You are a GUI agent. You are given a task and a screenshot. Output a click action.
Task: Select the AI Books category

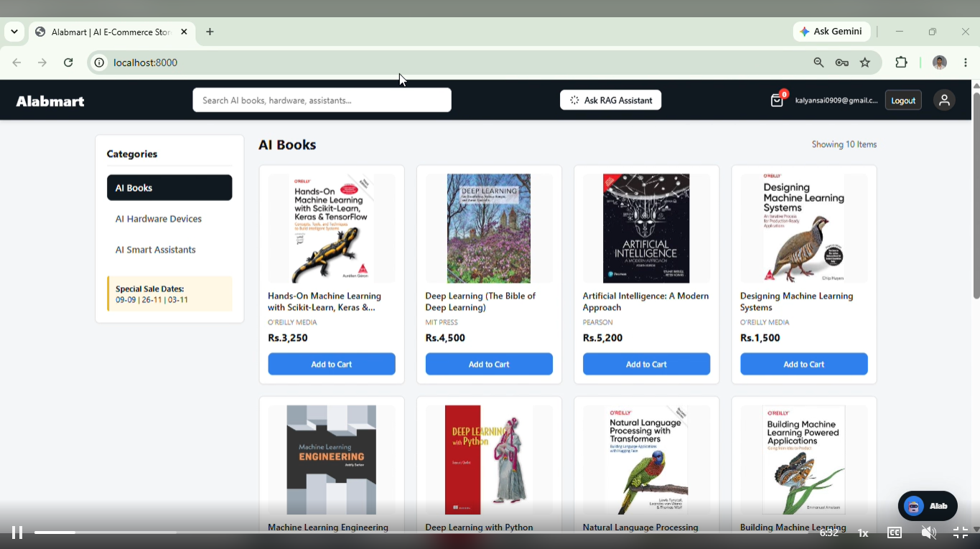coord(169,188)
